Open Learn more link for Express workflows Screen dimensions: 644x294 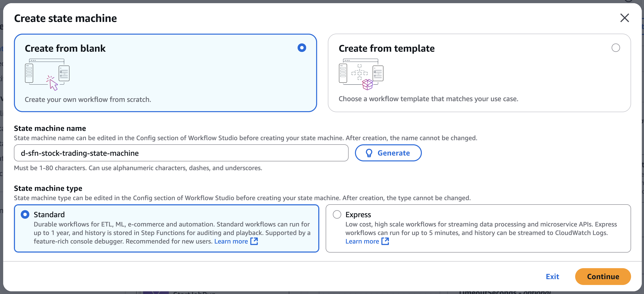[x=362, y=241]
